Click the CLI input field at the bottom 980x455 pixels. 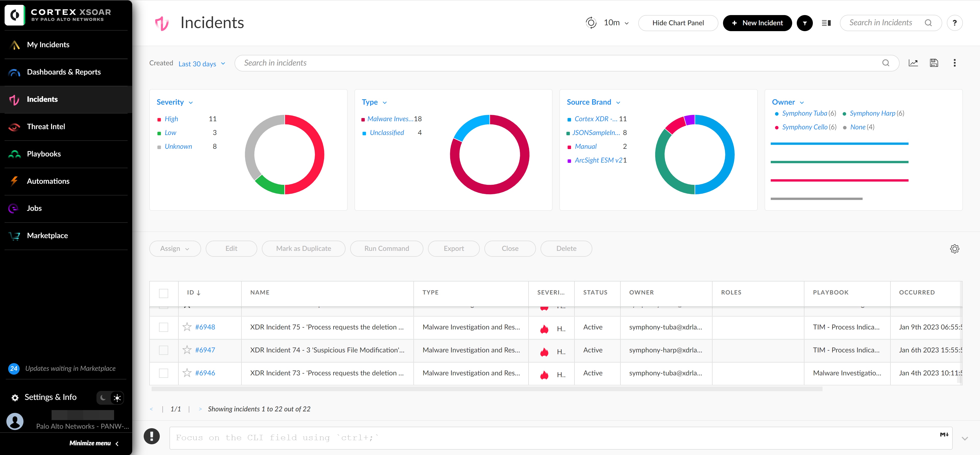457,437
